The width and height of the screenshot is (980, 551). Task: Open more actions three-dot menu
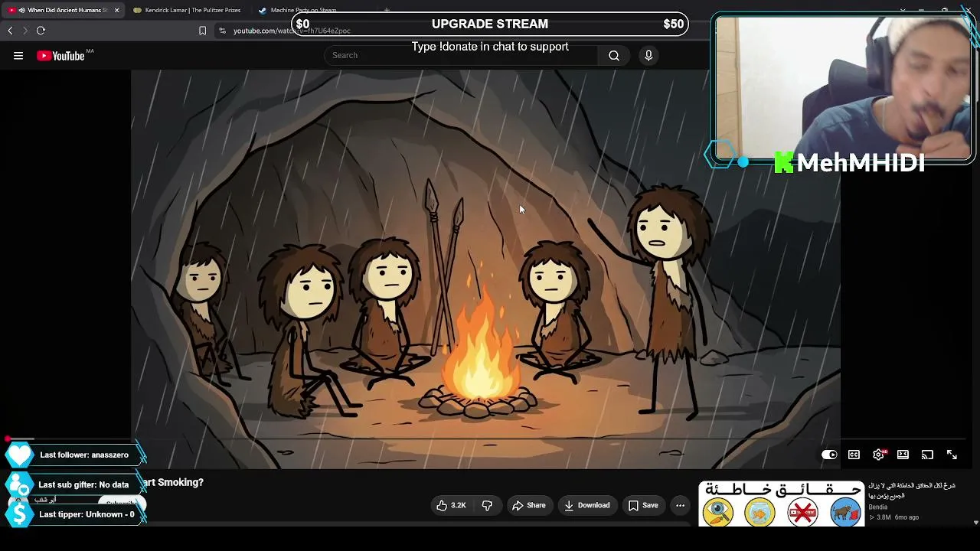[680, 505]
